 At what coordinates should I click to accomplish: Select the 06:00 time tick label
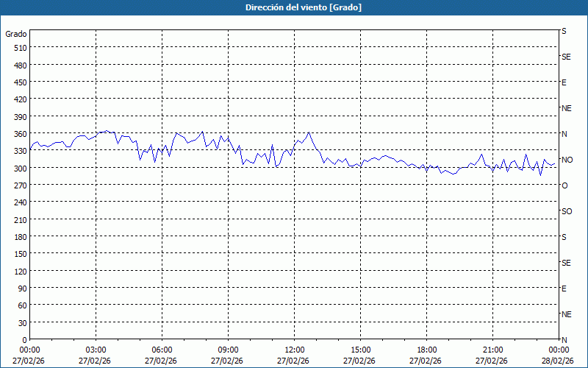162,350
